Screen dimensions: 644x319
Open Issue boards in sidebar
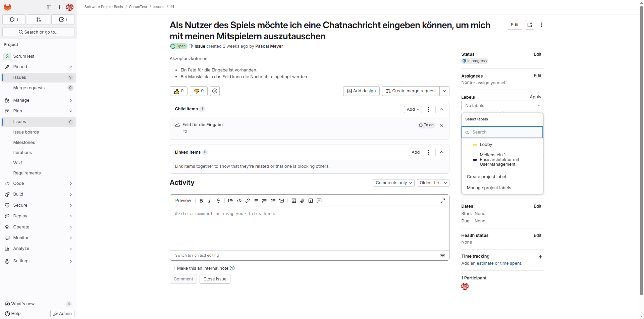tap(26, 132)
